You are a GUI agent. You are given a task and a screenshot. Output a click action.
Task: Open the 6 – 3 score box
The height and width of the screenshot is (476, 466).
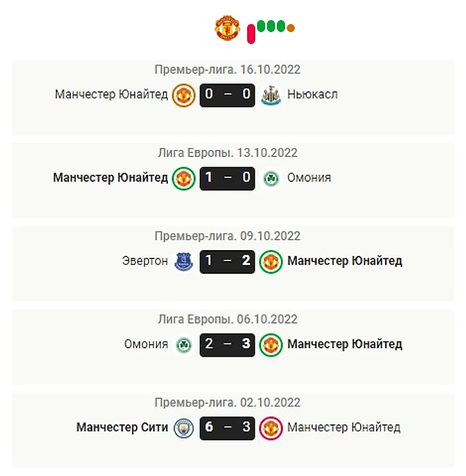227,427
